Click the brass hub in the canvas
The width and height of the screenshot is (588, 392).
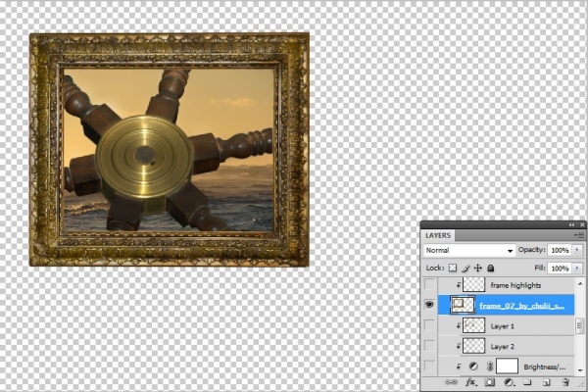144,157
